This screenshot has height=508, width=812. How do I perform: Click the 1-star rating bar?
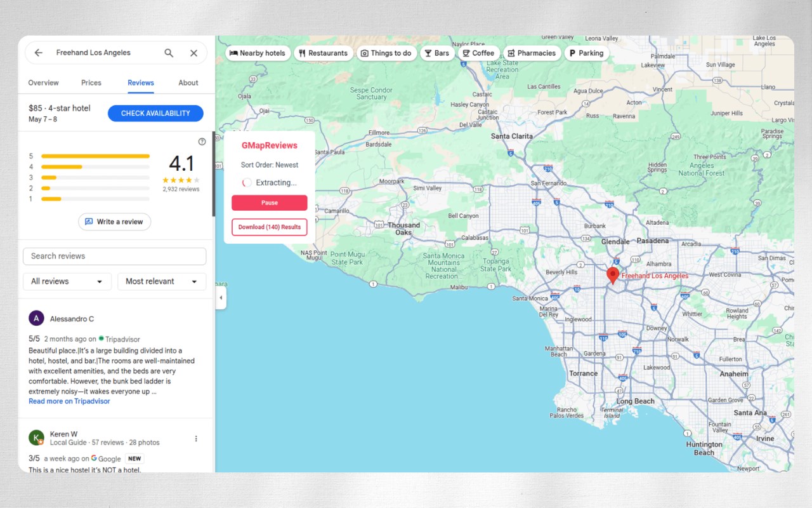tap(95, 199)
